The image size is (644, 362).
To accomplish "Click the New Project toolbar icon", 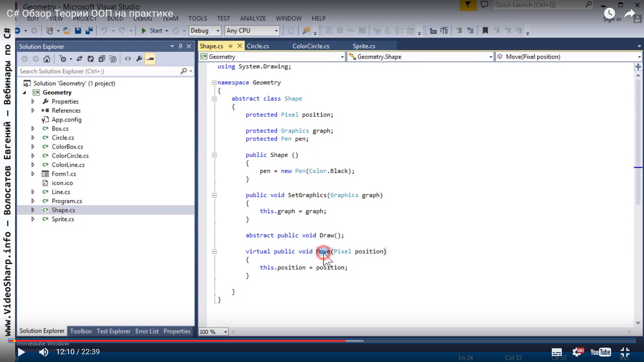I will 50,31.
